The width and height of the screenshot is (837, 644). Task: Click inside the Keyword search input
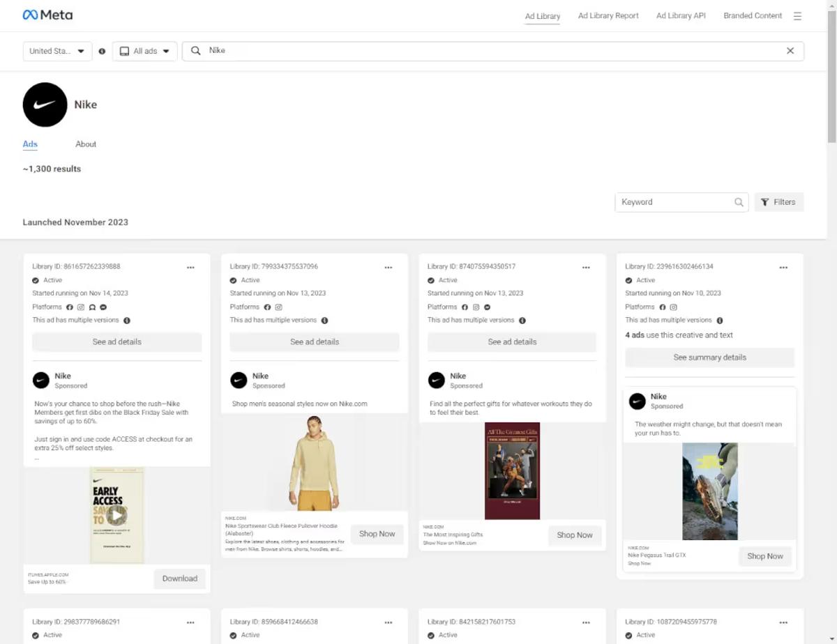tap(670, 202)
